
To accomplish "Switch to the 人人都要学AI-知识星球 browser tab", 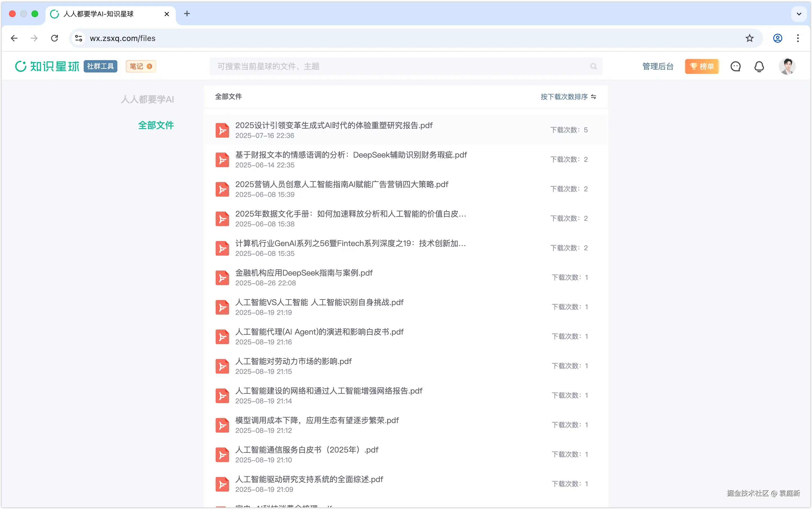I will [99, 14].
